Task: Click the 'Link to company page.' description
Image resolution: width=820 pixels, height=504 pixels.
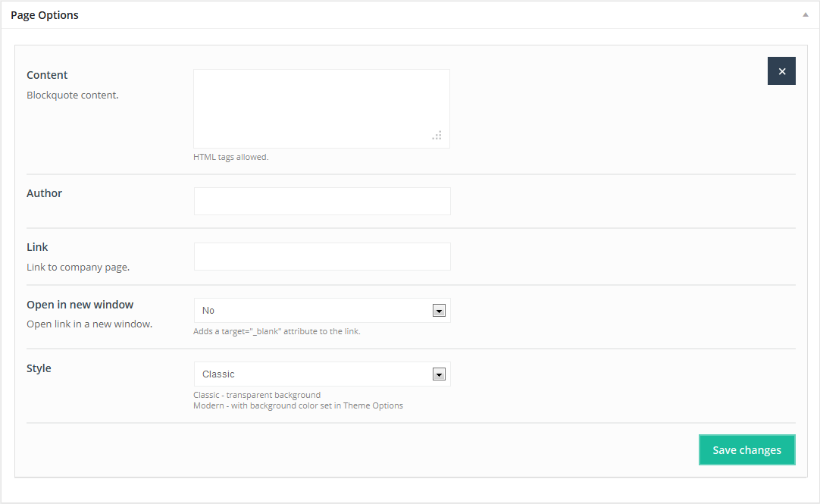Action: 78,268
